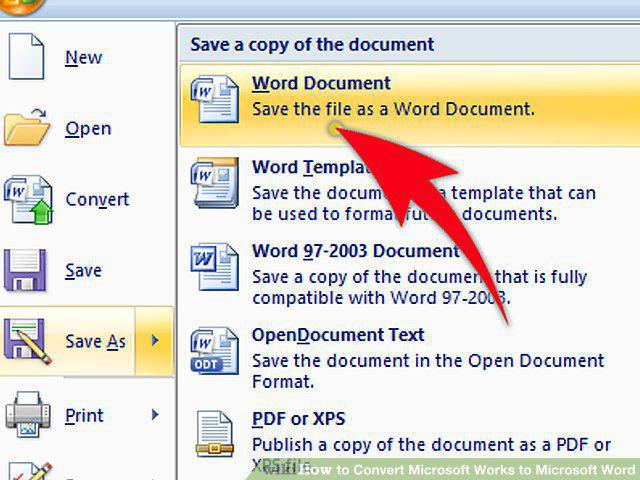Screen dimensions: 640x480
Task: Click the Convert document icon
Action: [x=28, y=200]
